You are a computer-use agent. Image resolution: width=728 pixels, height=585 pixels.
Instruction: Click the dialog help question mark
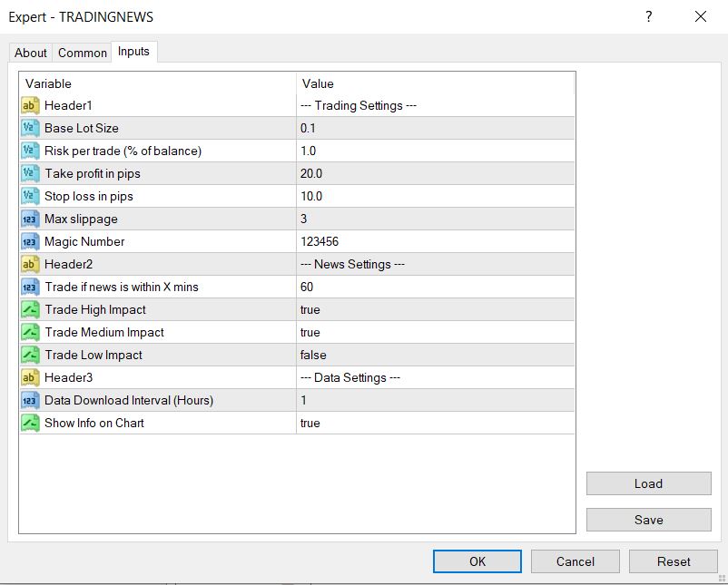[x=648, y=17]
